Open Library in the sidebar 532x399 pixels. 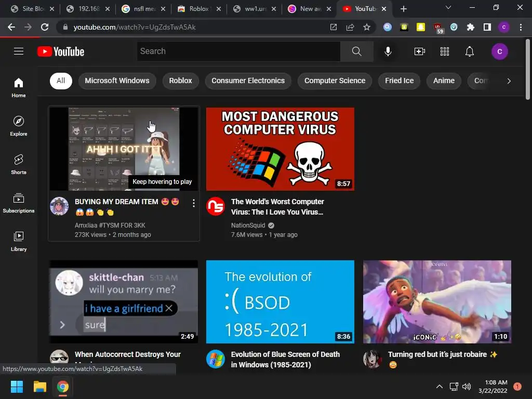click(x=19, y=241)
